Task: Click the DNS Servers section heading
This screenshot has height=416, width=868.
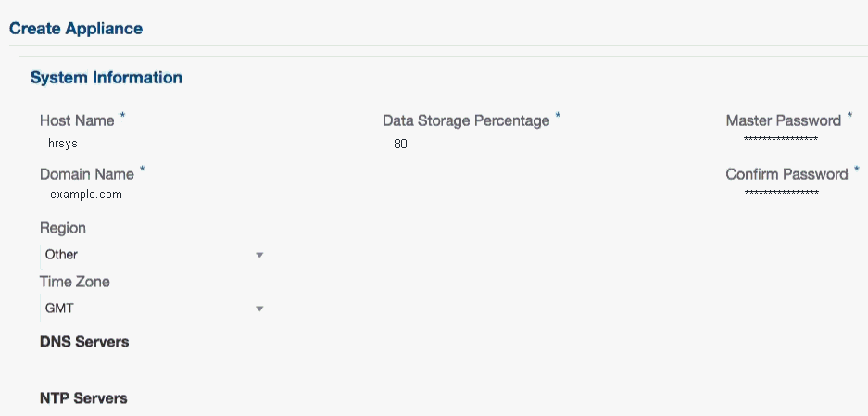Action: pos(84,342)
